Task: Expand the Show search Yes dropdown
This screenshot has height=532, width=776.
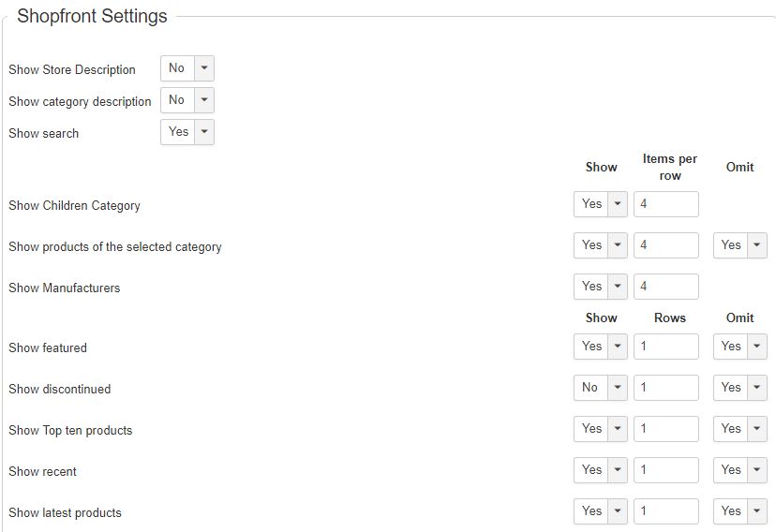Action: pos(187,132)
